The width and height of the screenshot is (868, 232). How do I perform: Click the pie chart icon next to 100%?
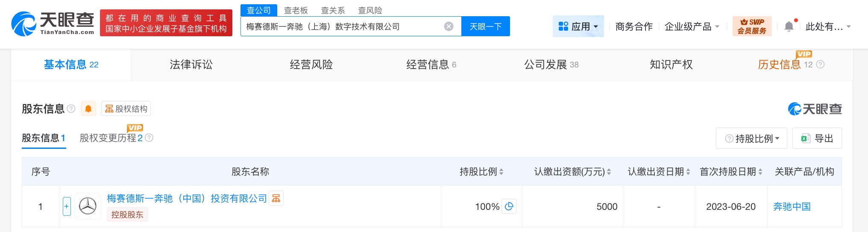509,206
